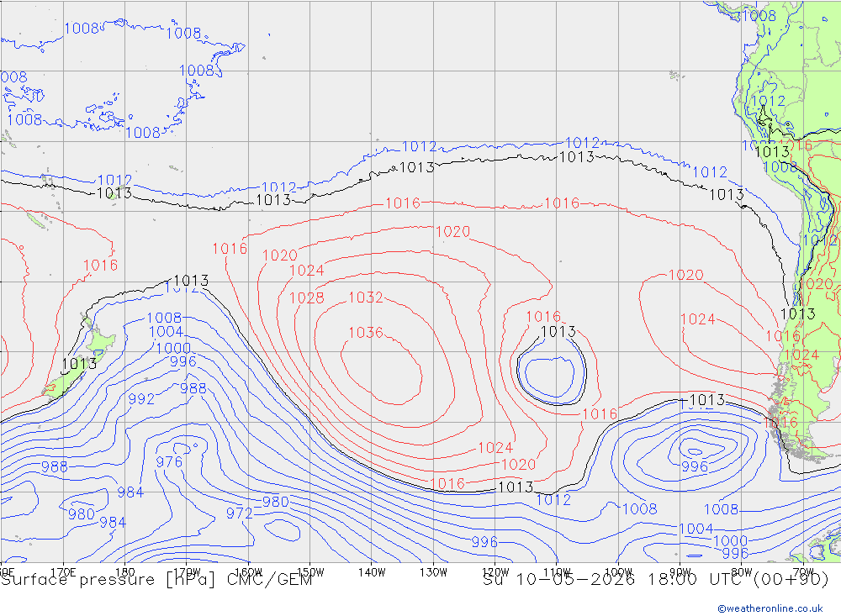Click the 150W longitude axis label

pyautogui.click(x=310, y=572)
